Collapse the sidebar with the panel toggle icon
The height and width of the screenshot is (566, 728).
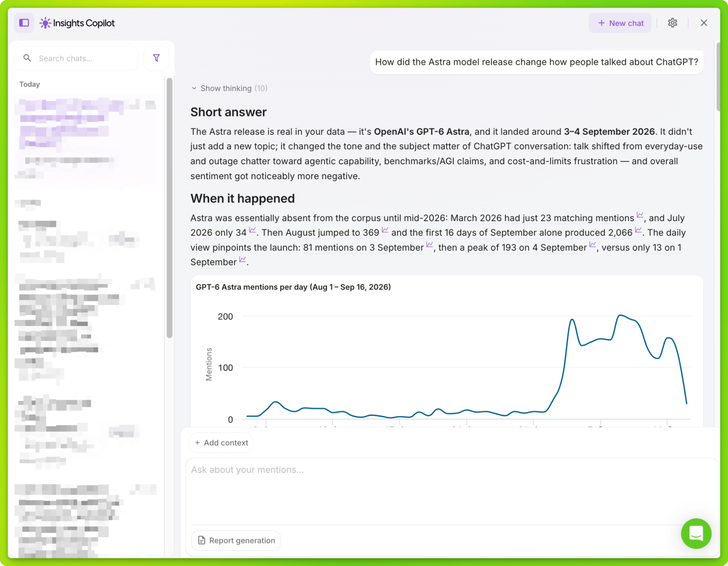(x=24, y=23)
